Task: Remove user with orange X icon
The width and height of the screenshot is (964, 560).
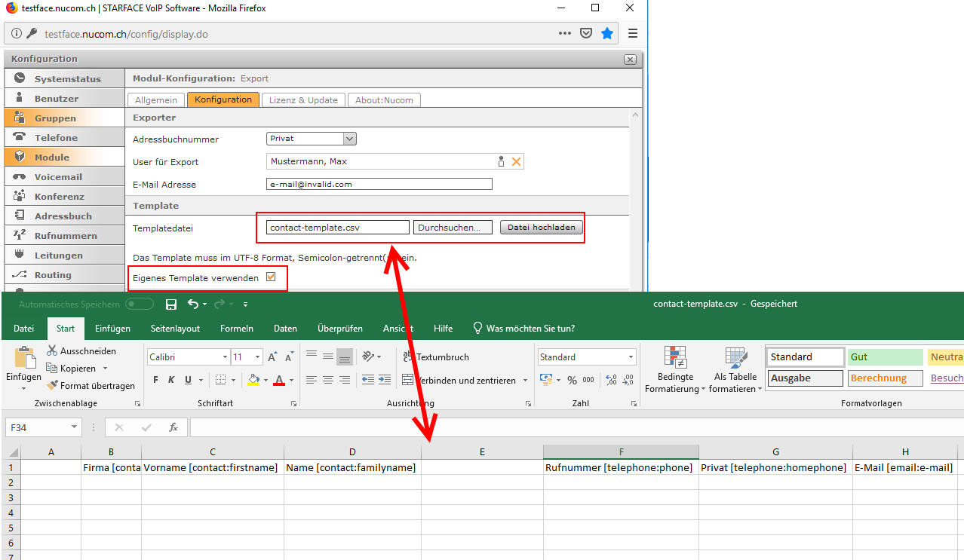Action: (x=517, y=161)
